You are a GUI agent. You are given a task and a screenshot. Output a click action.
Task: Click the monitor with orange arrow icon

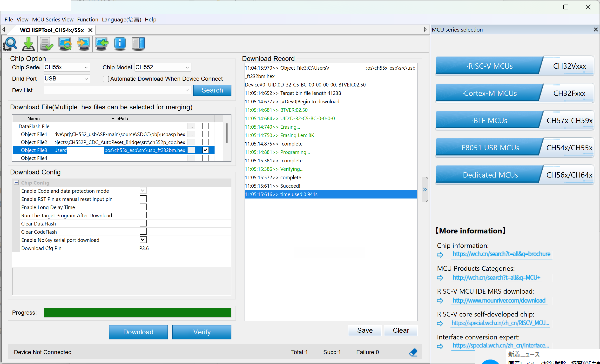click(83, 44)
